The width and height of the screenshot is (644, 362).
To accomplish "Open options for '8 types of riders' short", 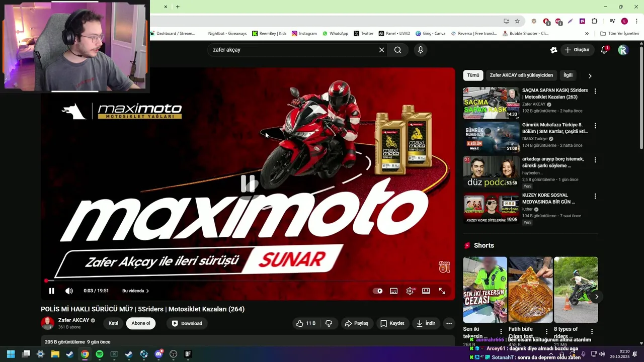I will [x=592, y=332].
